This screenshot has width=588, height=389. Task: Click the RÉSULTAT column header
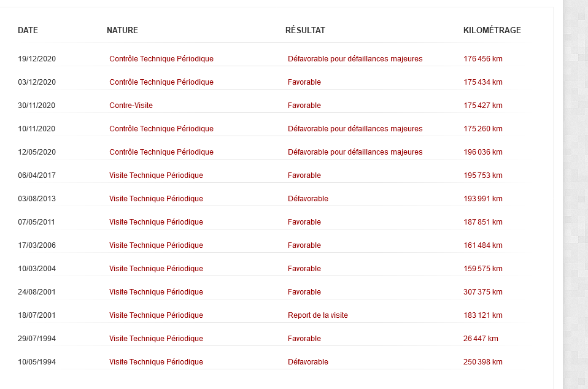click(x=305, y=31)
